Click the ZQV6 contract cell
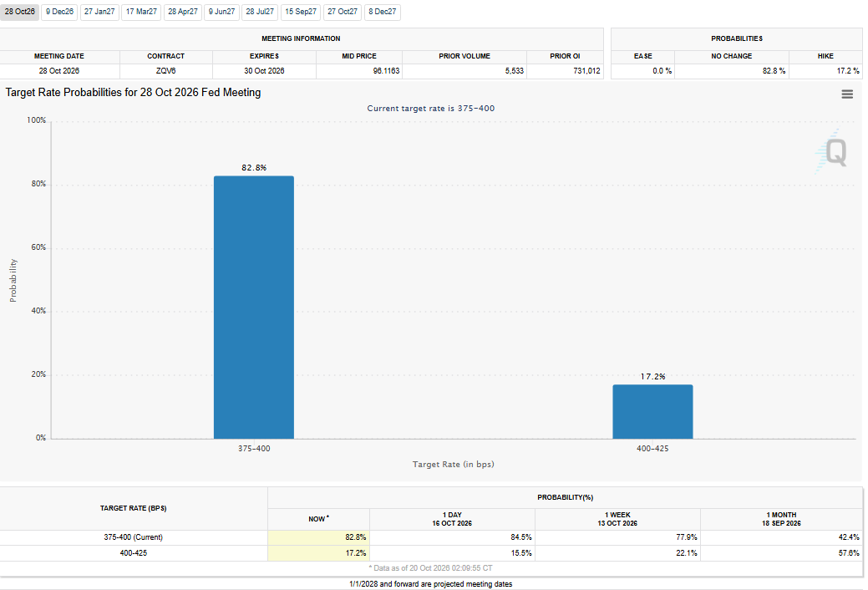This screenshot has height=590, width=868. pyautogui.click(x=166, y=71)
